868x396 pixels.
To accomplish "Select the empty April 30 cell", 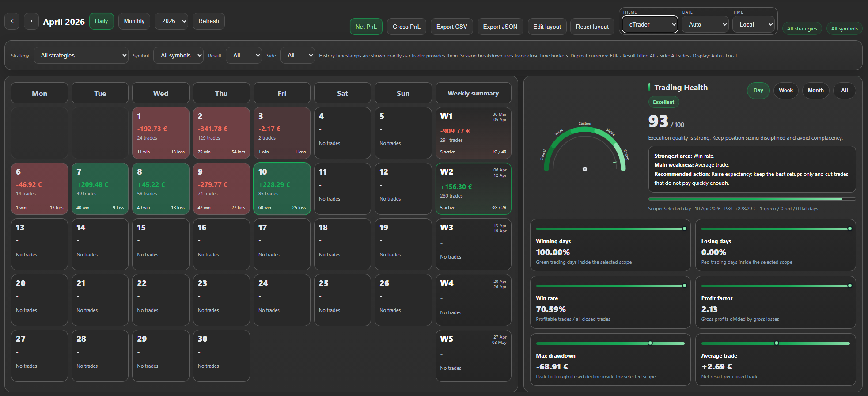I will (221, 356).
